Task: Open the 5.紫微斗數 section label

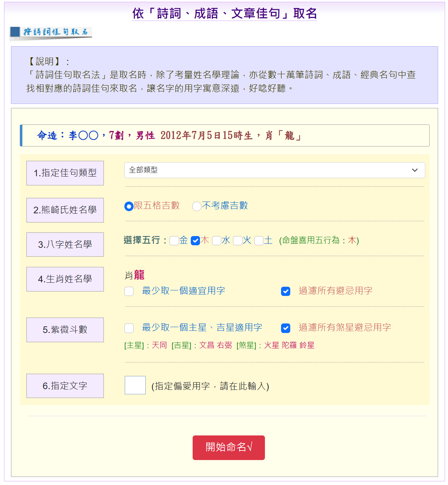Action: pyautogui.click(x=65, y=330)
